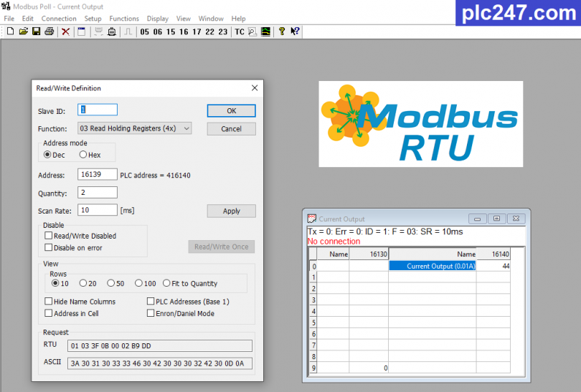Click function 17 toolbar button

[197, 32]
